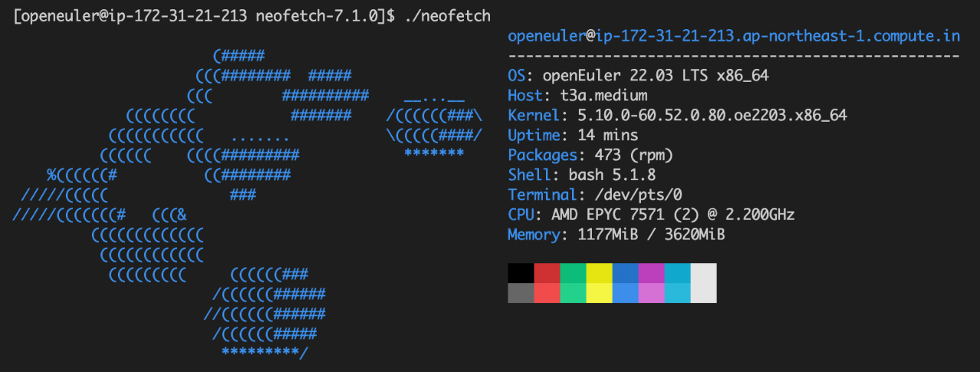Click the black color swatch
The image size is (980, 372).
pyautogui.click(x=521, y=273)
